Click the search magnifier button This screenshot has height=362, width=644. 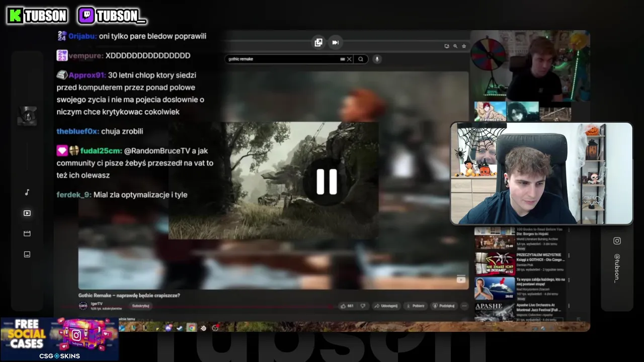(360, 59)
